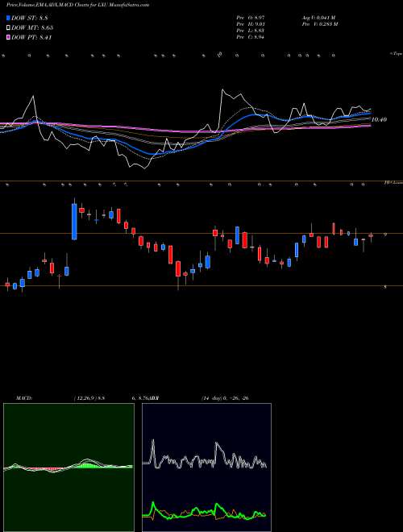Click the chart title mentioning MunafaSutra.com
Viewport: 403px width, 532px height.
pyautogui.click(x=77, y=5)
